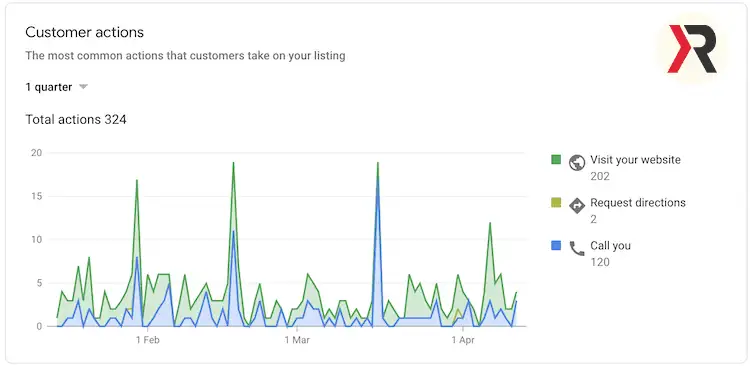Open the 1 quarter period dropdown

(x=56, y=87)
